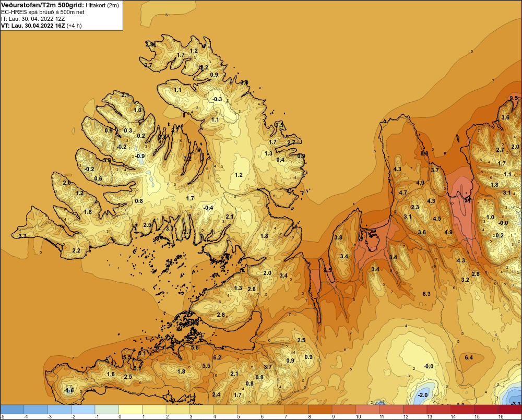Select legend color swatch between 15 and 16
The image size is (522, 420).
(486, 410)
